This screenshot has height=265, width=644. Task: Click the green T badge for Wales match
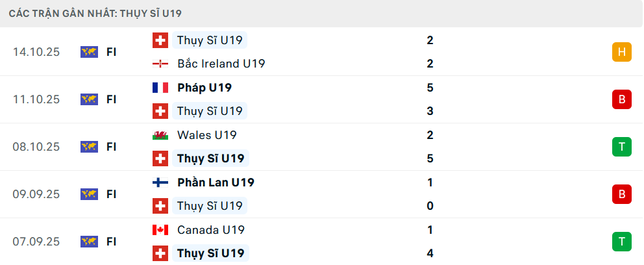coord(621,147)
